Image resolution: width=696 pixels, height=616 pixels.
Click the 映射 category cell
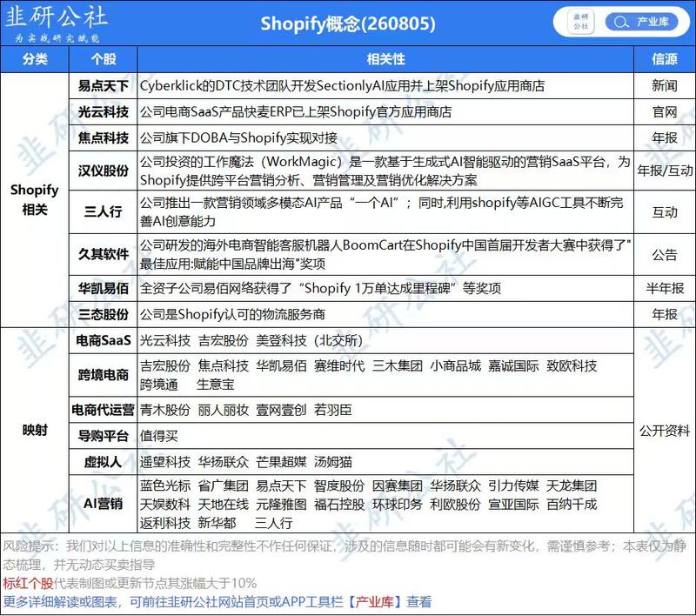35,430
